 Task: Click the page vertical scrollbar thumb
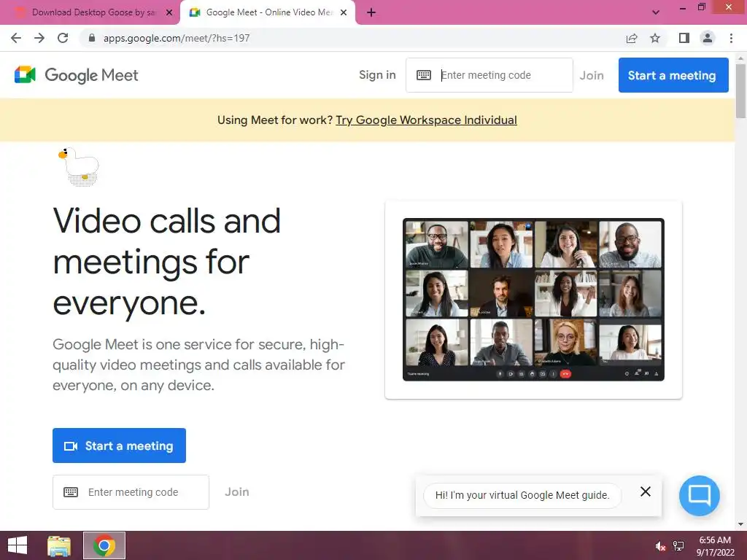[740, 90]
